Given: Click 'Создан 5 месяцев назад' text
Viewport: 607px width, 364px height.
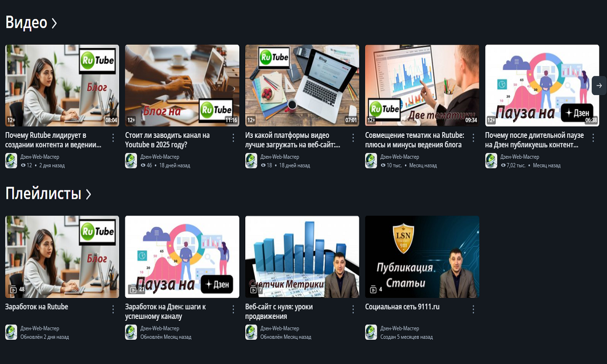Looking at the screenshot, I should pyautogui.click(x=407, y=337).
